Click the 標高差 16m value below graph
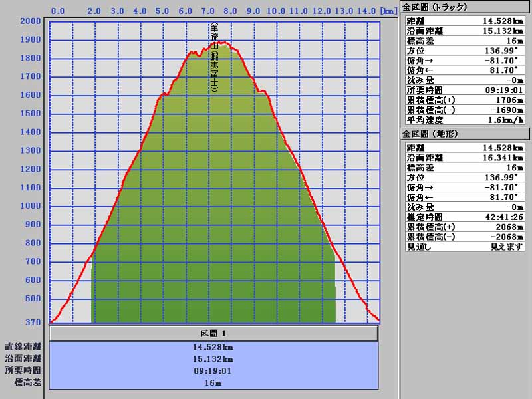 click(213, 383)
